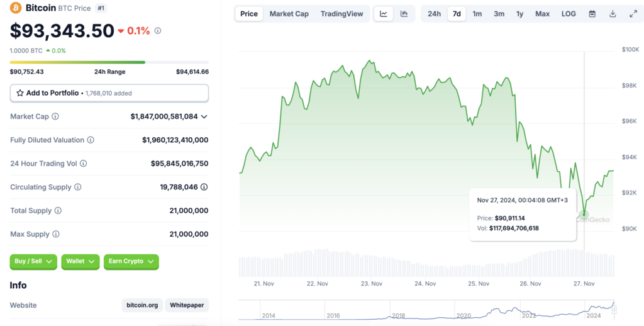Open the Buy / Sell dropdown

(33, 261)
